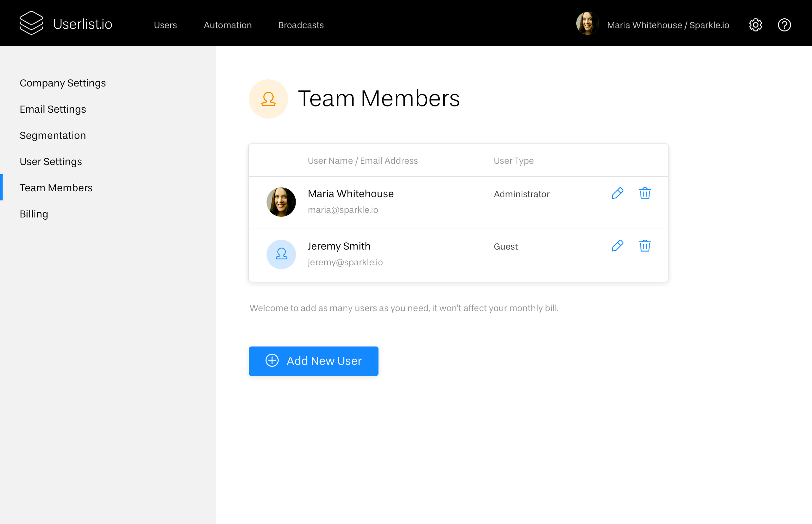Open the Segmentation page
812x524 pixels.
[53, 135]
